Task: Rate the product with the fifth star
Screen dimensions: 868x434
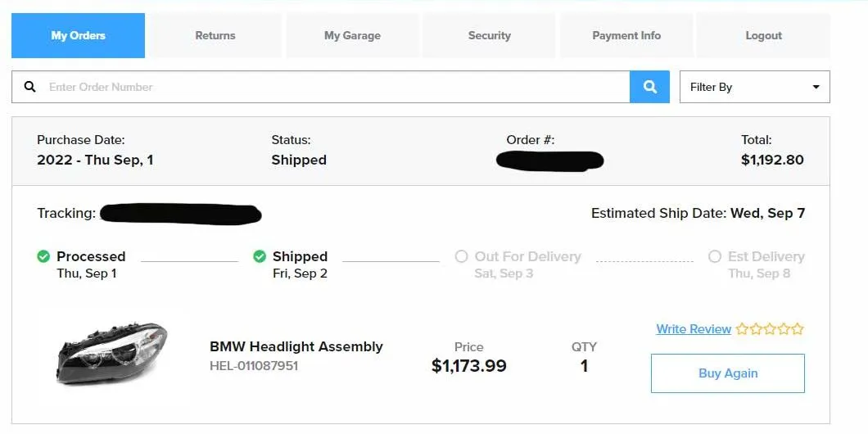Action: [x=798, y=329]
